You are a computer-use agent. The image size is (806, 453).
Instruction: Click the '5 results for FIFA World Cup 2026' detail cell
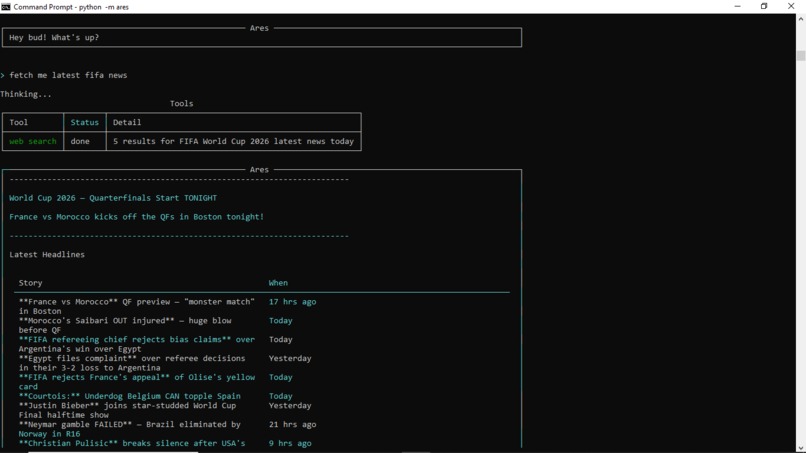(x=233, y=141)
